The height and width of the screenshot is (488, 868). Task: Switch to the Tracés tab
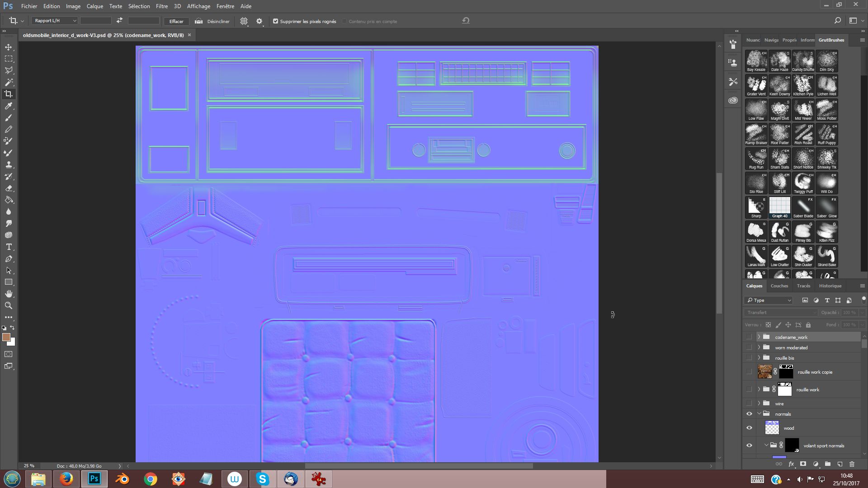tap(803, 286)
